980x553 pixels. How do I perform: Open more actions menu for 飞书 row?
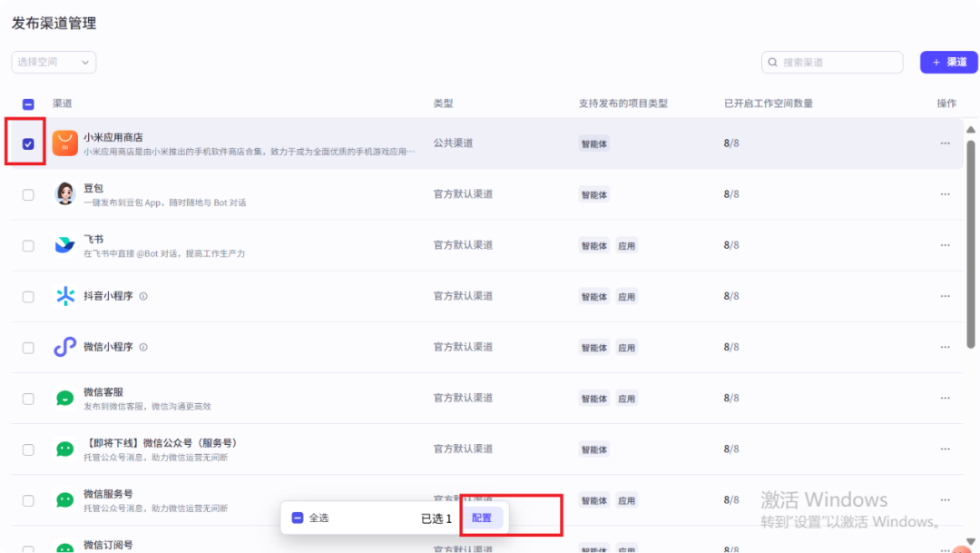point(945,245)
